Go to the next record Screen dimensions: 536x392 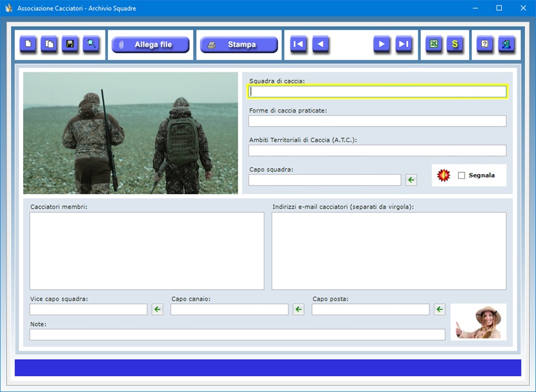click(x=382, y=44)
